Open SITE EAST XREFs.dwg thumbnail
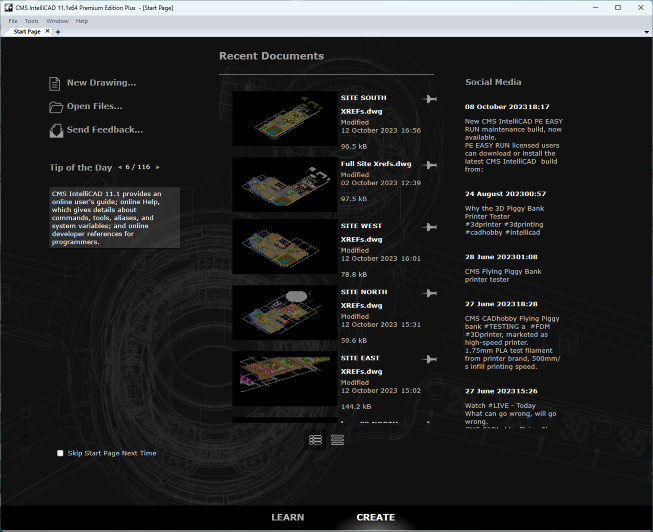 (285, 379)
